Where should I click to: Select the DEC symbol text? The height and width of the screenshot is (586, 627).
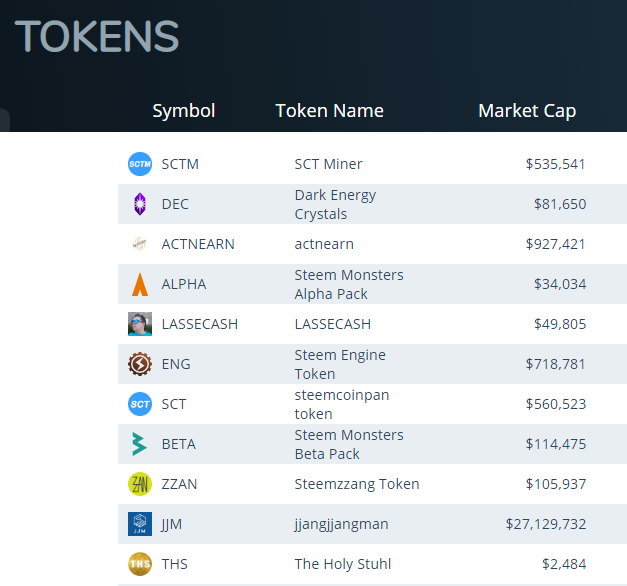175,204
